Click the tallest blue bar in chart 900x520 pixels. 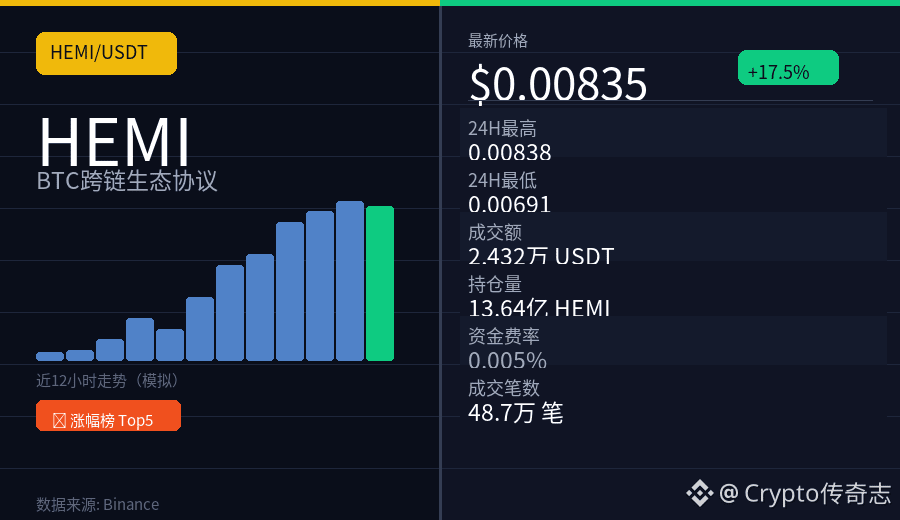[x=350, y=281]
